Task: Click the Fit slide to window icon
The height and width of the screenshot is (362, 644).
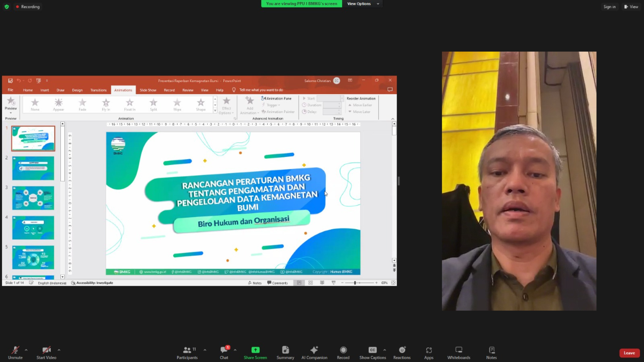Action: click(x=393, y=283)
